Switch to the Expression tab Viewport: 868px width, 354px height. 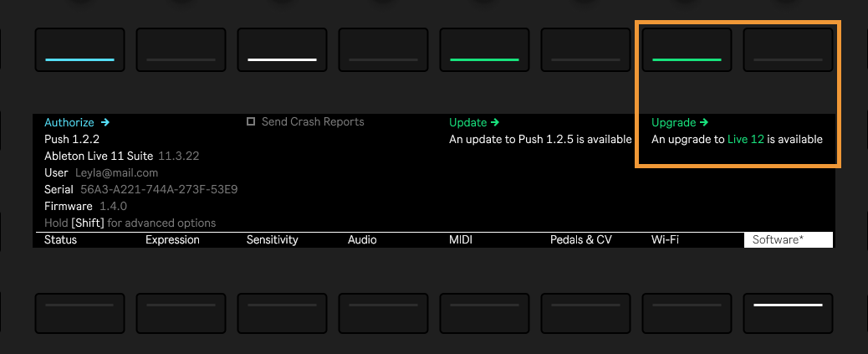(172, 240)
